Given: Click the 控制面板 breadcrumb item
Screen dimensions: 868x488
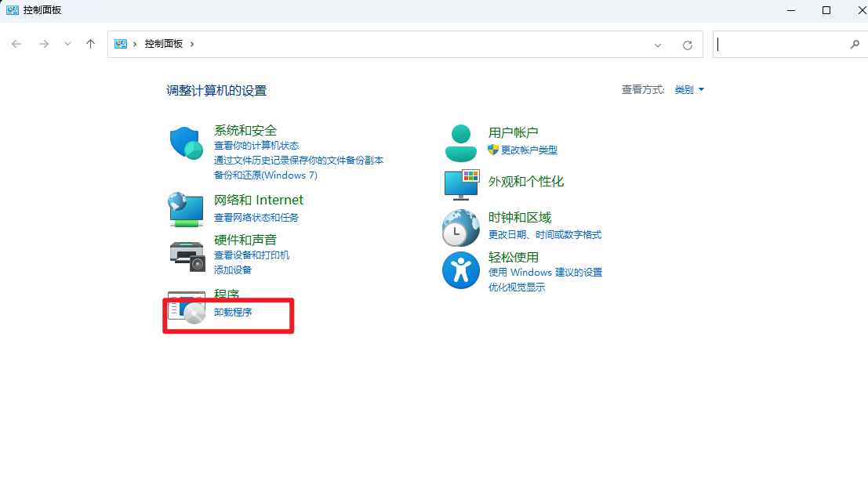Looking at the screenshot, I should (164, 44).
